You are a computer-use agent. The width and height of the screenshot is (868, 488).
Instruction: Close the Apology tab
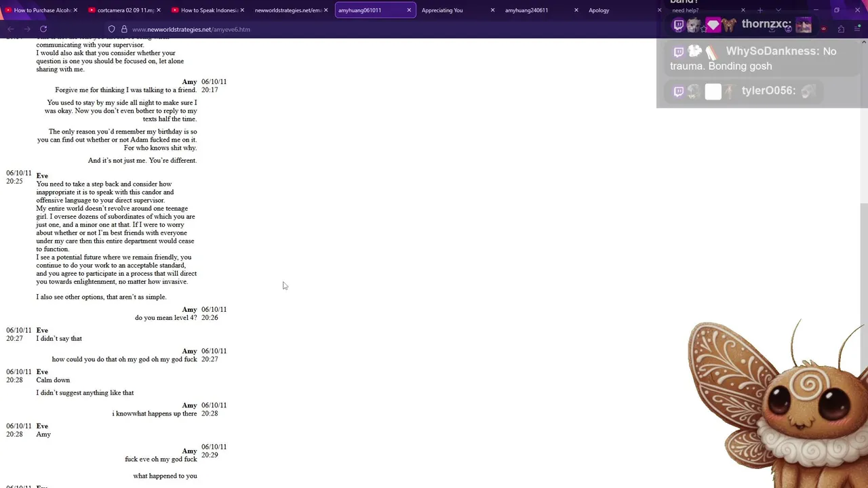tap(659, 10)
